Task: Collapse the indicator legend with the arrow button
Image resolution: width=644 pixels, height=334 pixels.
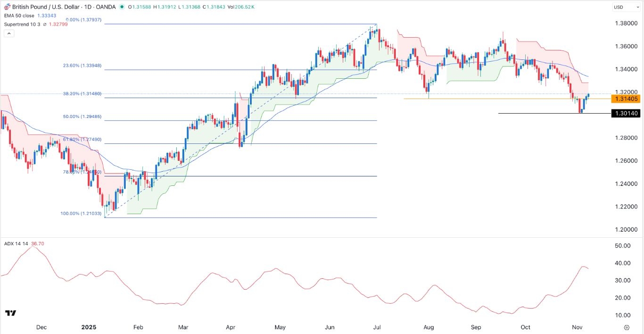Action: (x=8, y=33)
